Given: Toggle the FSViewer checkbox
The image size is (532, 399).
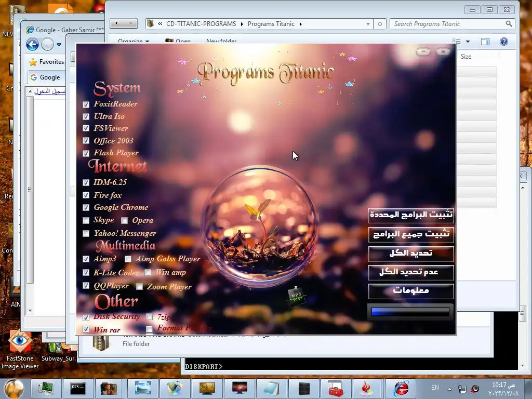Looking at the screenshot, I should pyautogui.click(x=86, y=129).
